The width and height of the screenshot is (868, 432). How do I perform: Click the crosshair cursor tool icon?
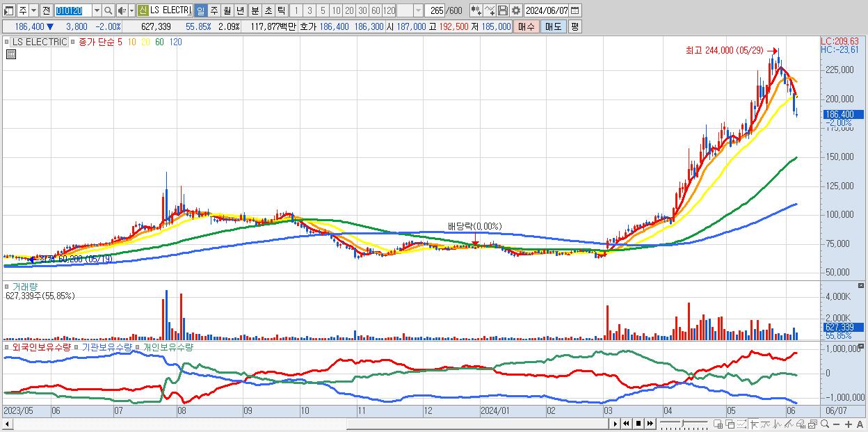tap(754, 424)
